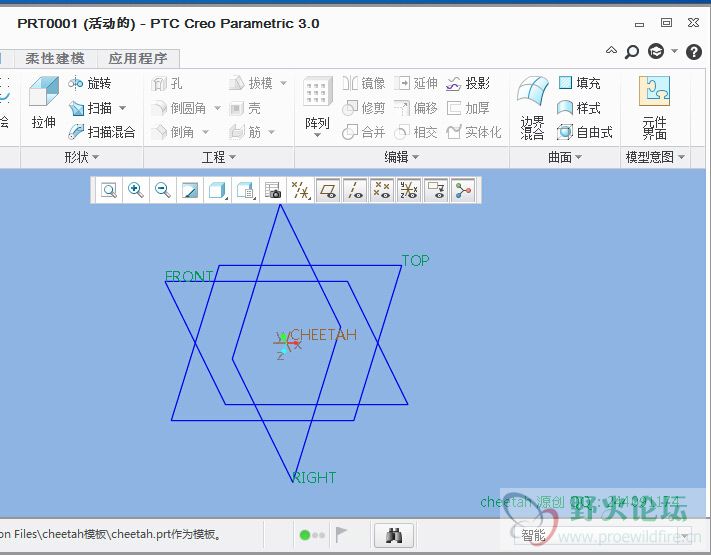Open the 元件界面 component interface tool
711x555 pixels.
point(654,107)
